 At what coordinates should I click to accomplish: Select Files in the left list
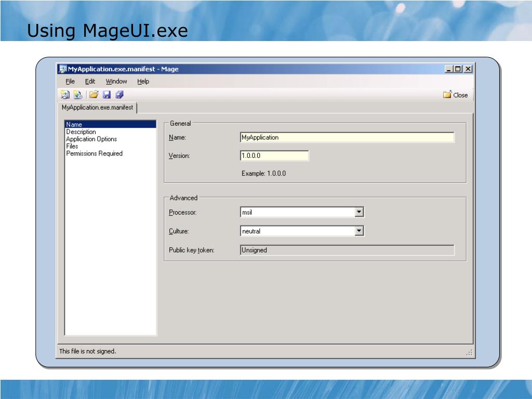[x=72, y=146]
